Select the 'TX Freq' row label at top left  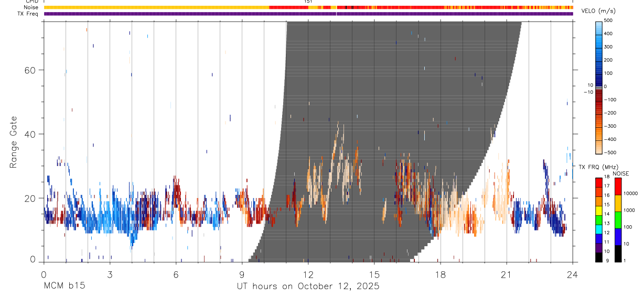coord(28,14)
